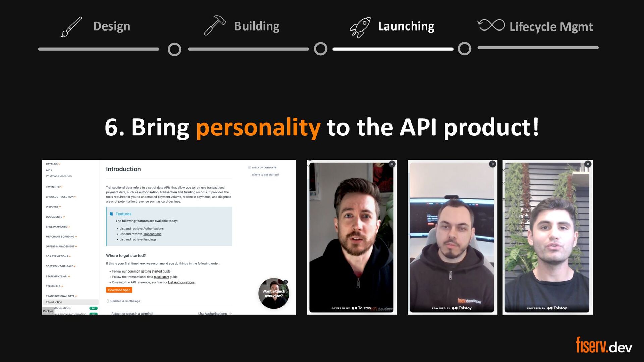Click the Download Spec button
The width and height of the screenshot is (644, 362).
(119, 290)
